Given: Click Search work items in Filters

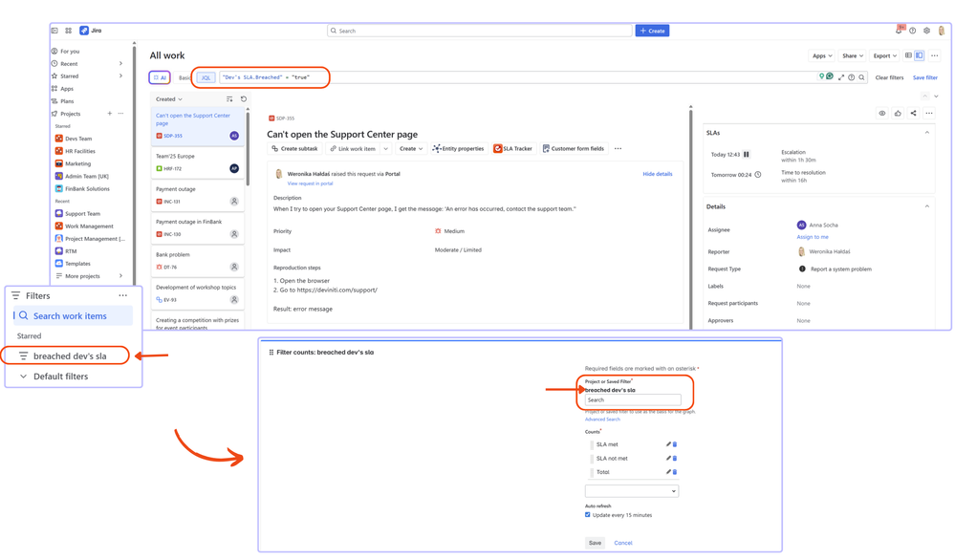Looking at the screenshot, I should point(73,315).
